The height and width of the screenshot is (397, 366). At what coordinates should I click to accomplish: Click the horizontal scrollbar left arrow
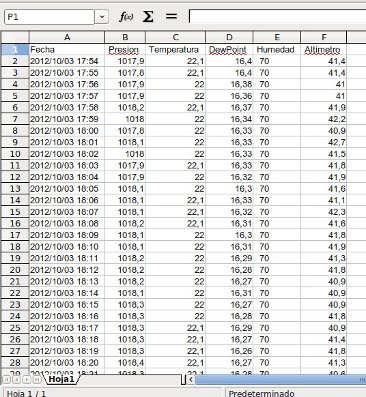coord(191,379)
